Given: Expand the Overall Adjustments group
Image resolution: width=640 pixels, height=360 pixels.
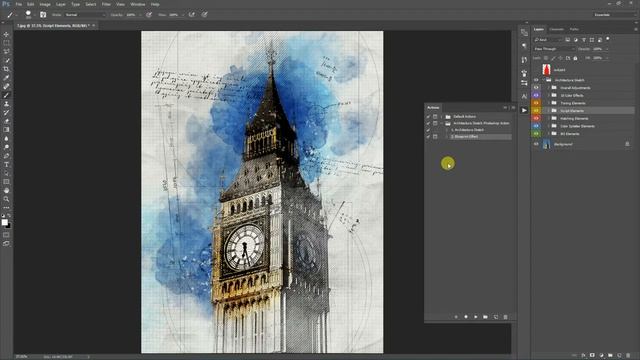Looking at the screenshot, I should [x=548, y=88].
